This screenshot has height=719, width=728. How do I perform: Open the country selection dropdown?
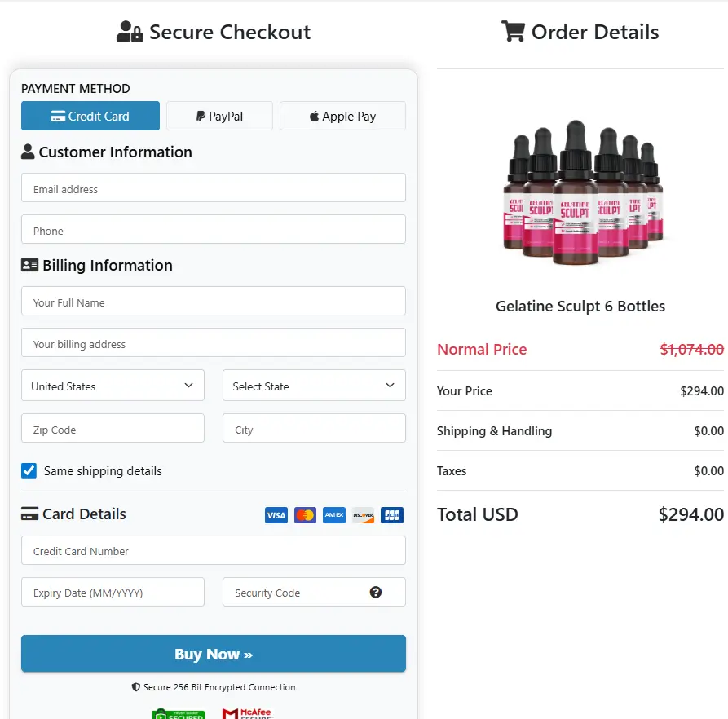point(113,385)
